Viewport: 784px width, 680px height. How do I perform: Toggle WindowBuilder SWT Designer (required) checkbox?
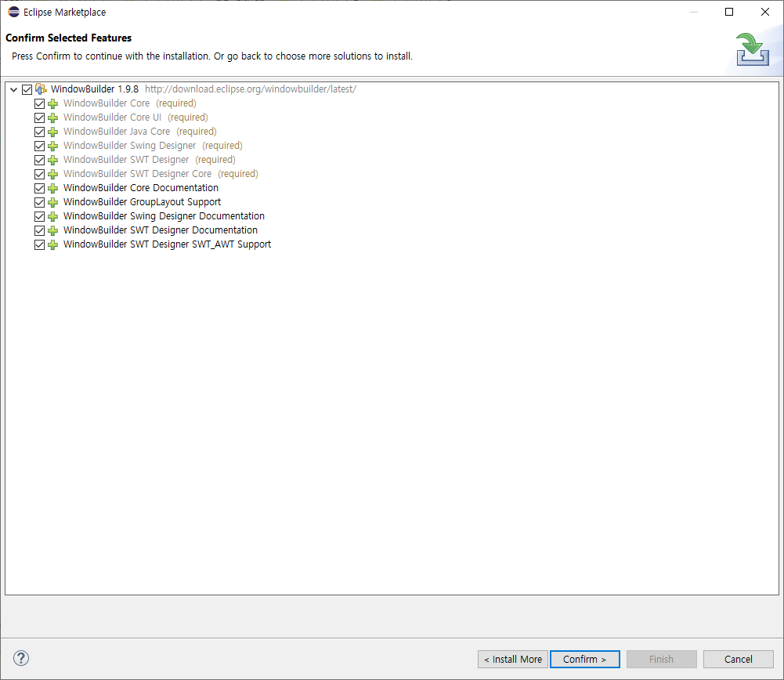click(39, 160)
